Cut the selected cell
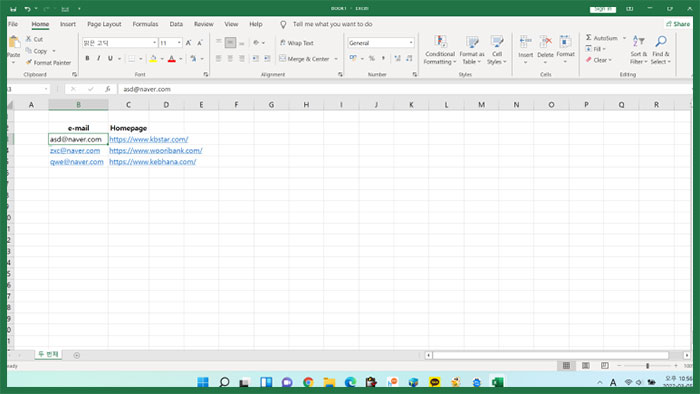 [x=34, y=39]
